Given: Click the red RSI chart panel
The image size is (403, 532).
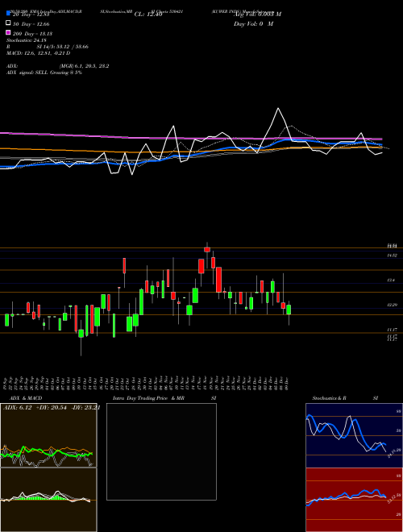Looking at the screenshot, I should 354,500.
